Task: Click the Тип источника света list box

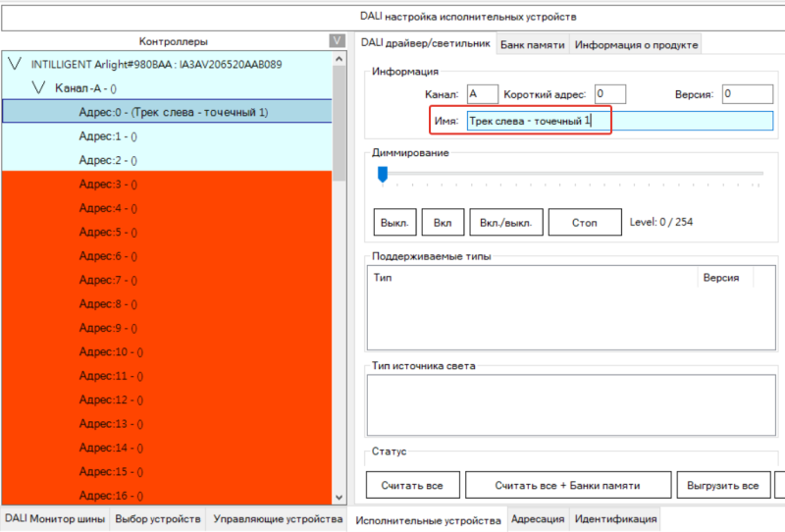Action: click(x=571, y=405)
